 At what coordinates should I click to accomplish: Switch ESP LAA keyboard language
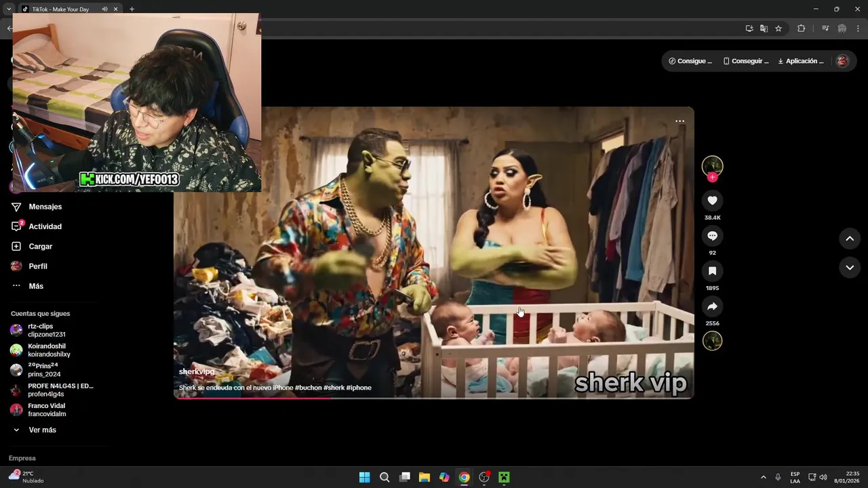795,477
